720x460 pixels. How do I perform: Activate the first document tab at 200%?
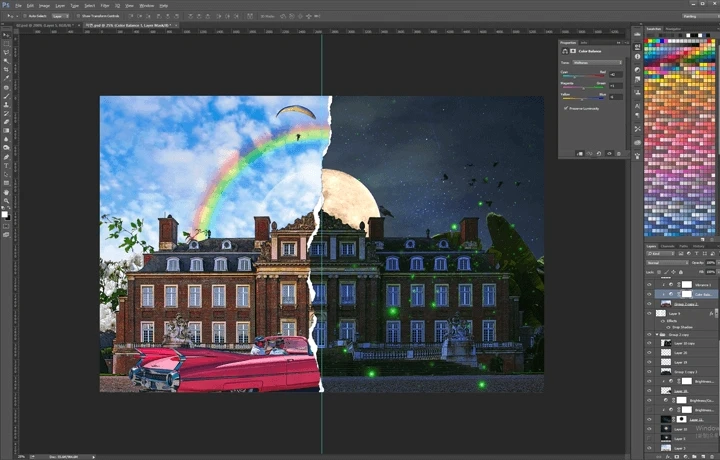click(x=45, y=25)
